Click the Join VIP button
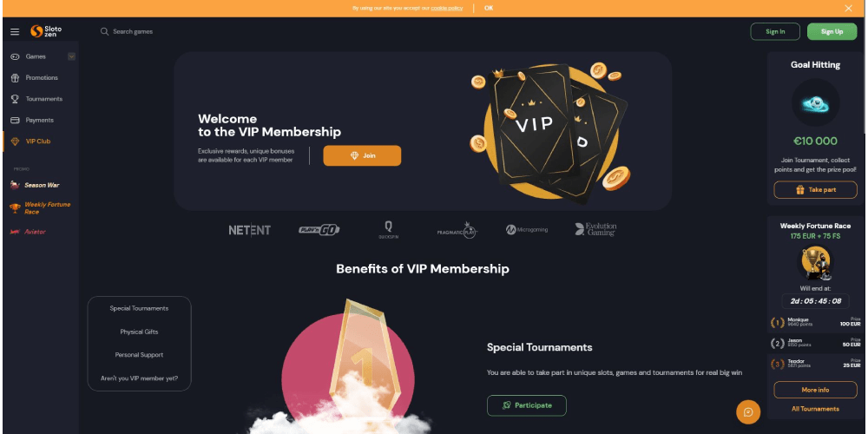868x434 pixels. pos(362,155)
